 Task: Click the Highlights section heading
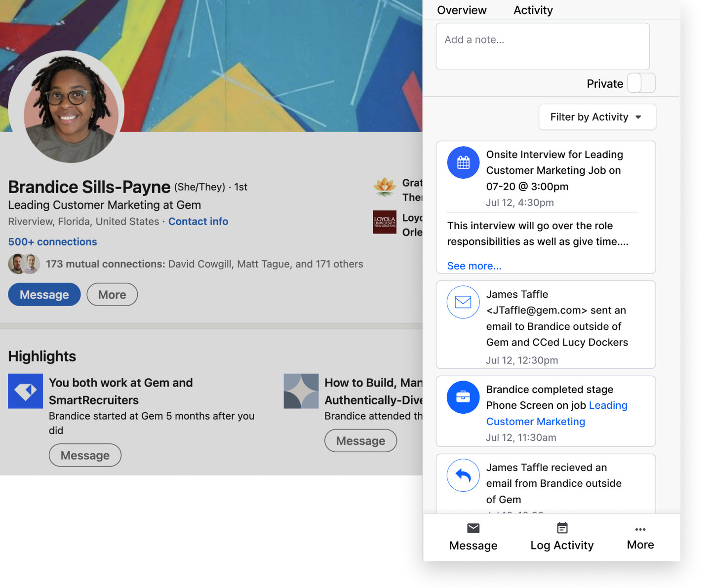pyautogui.click(x=42, y=356)
